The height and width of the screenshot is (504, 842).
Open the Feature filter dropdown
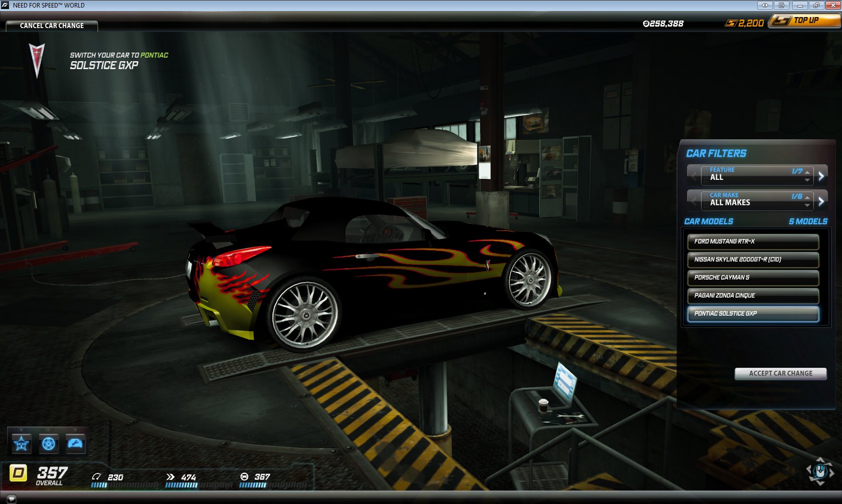click(x=757, y=175)
